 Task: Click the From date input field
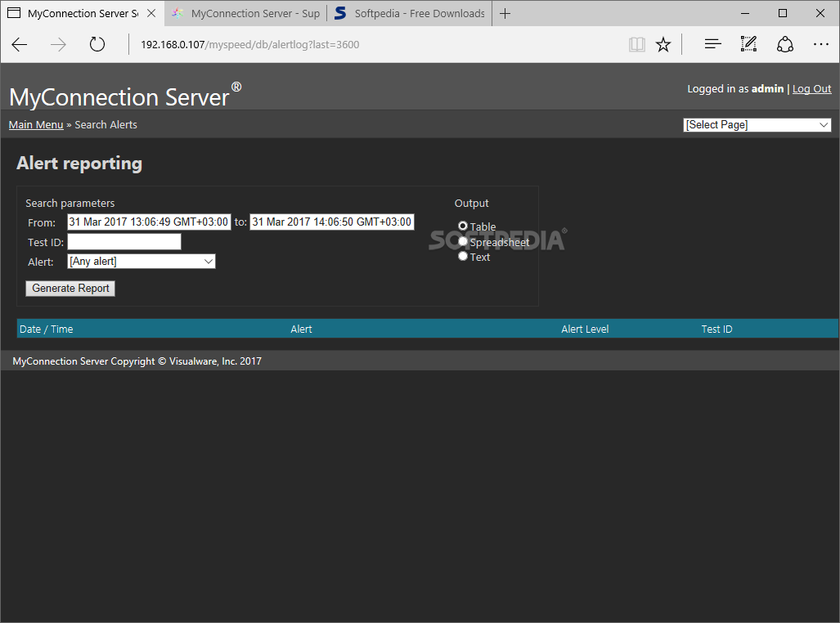coord(149,222)
